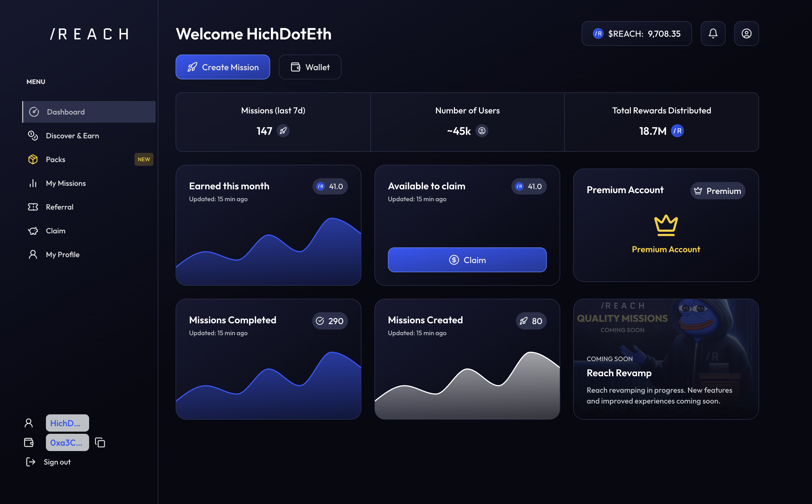Click the sign out arrow icon

point(31,462)
